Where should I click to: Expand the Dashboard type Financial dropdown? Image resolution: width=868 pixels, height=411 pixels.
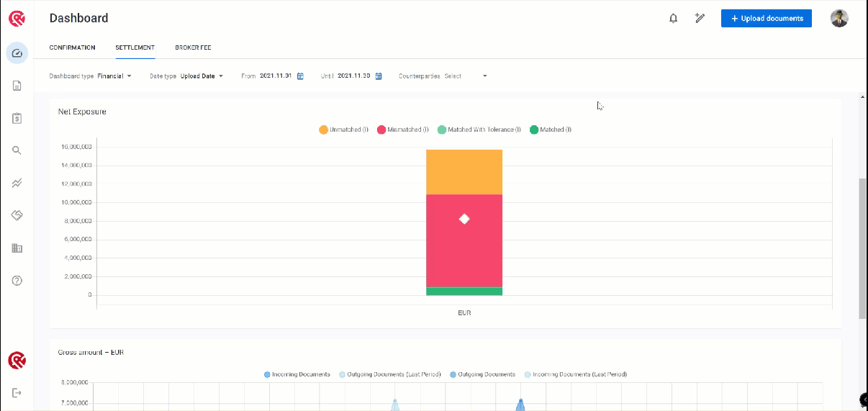point(114,76)
